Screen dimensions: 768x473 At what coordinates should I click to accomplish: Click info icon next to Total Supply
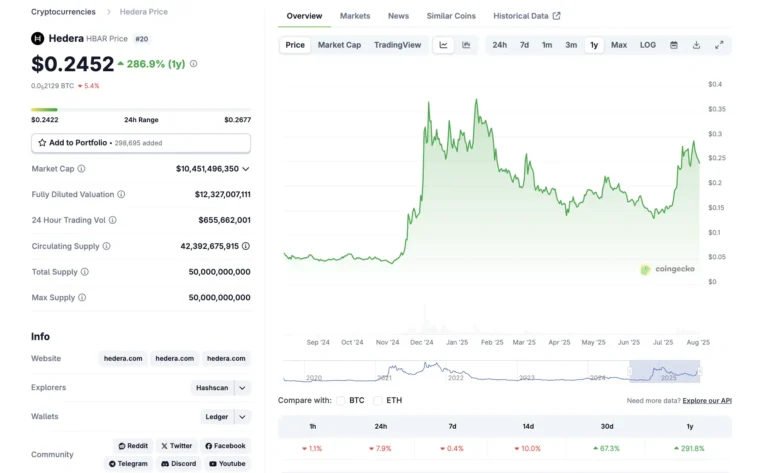pyautogui.click(x=85, y=272)
